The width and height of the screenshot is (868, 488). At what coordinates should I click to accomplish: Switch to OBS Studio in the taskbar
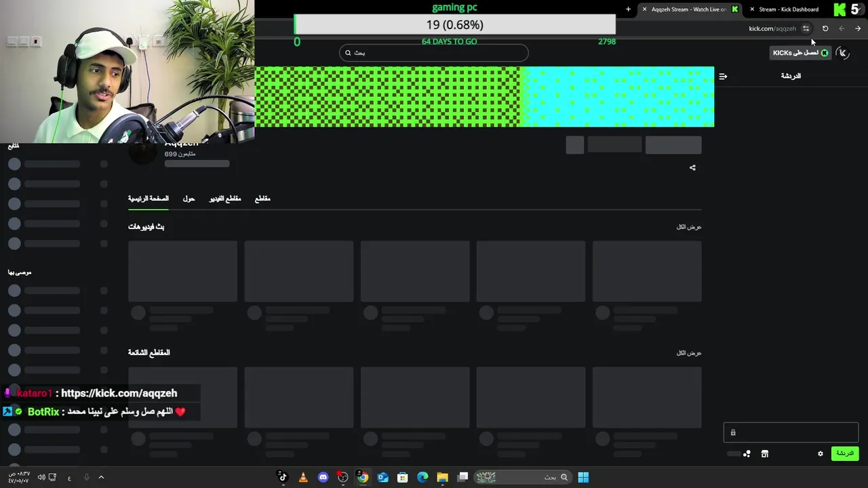pos(342,477)
